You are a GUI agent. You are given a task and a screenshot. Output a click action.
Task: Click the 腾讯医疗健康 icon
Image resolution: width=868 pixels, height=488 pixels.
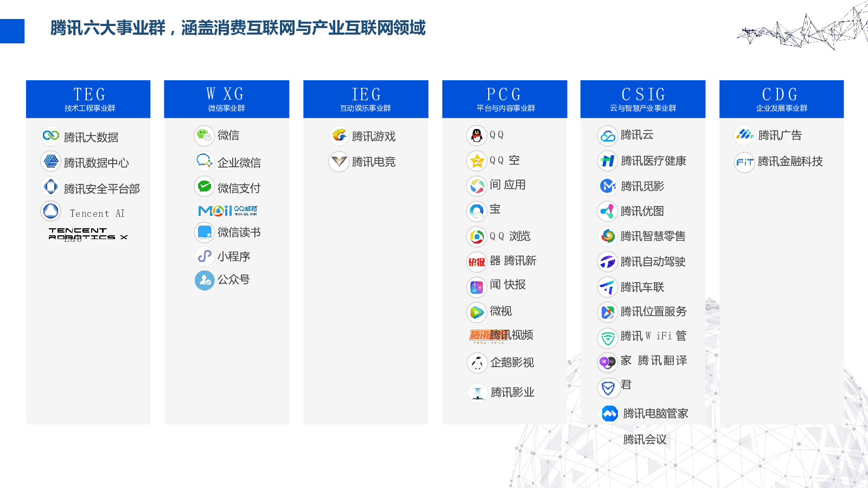[608, 160]
